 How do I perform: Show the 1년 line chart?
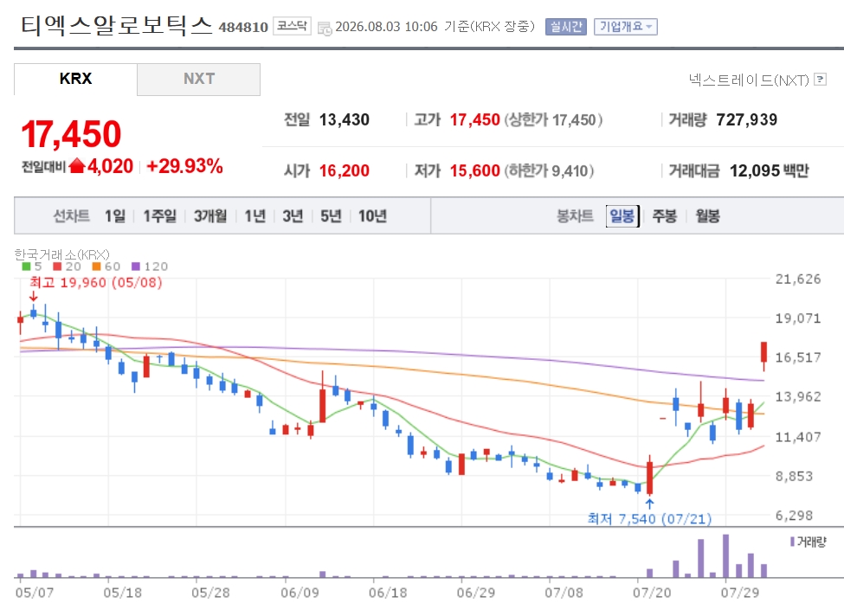coord(255,215)
